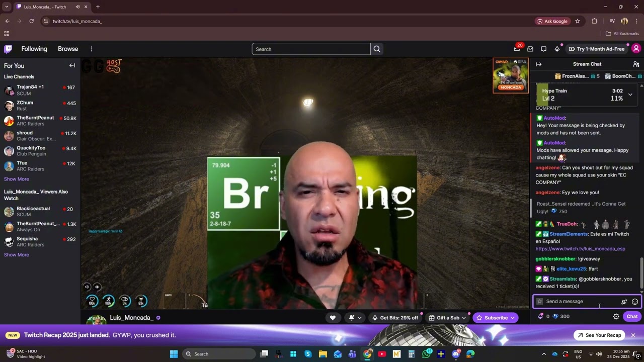Open Windows Start menu

(174, 354)
